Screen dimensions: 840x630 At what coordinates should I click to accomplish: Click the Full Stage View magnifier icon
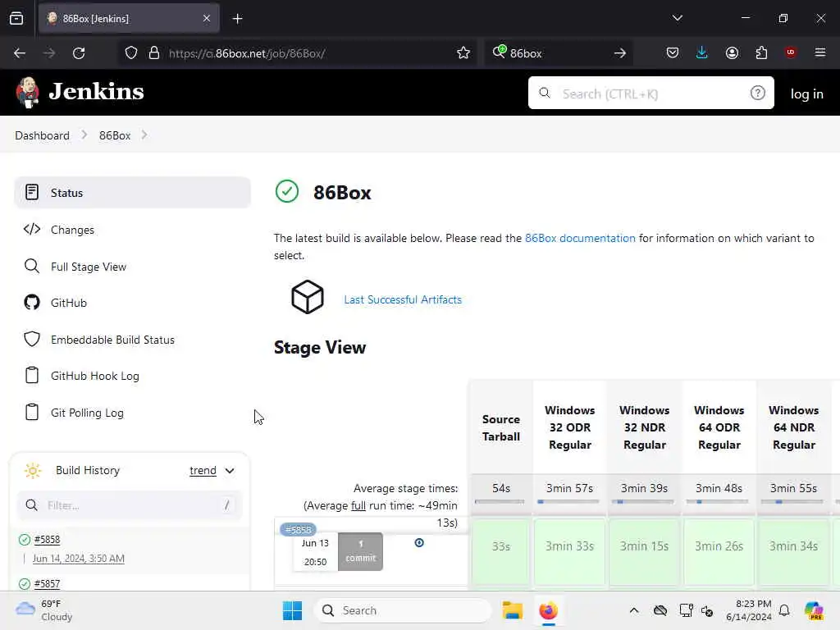pos(32,267)
